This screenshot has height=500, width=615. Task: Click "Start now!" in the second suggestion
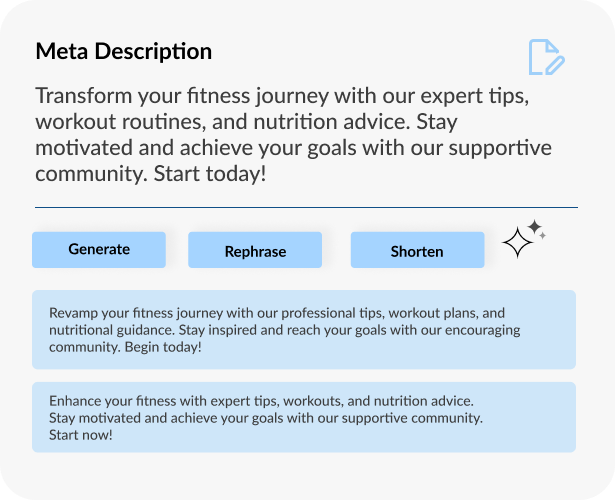[x=81, y=435]
